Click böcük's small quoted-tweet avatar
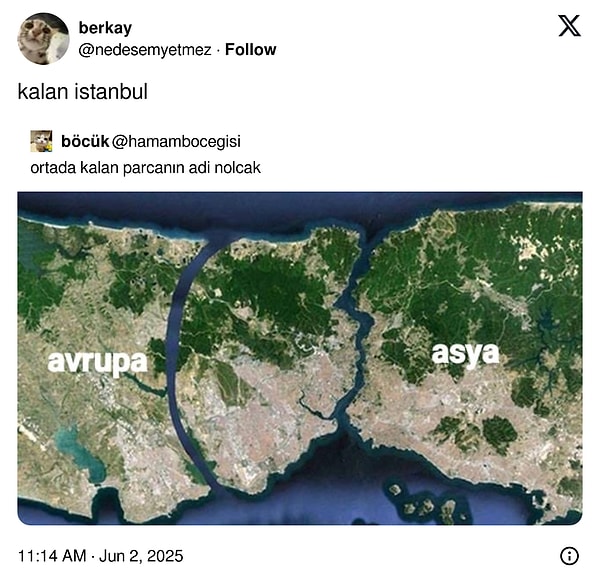This screenshot has height=586, width=600. click(x=41, y=141)
